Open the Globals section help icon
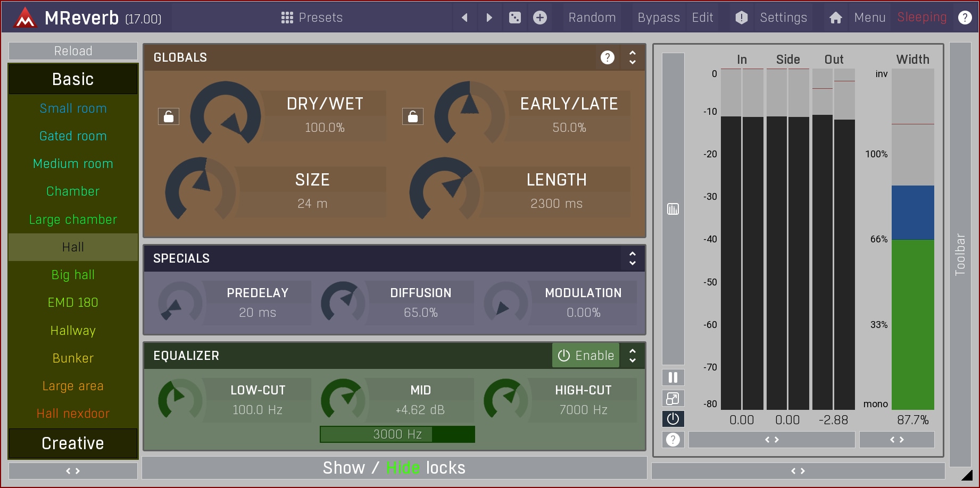This screenshot has height=488, width=980. click(607, 57)
